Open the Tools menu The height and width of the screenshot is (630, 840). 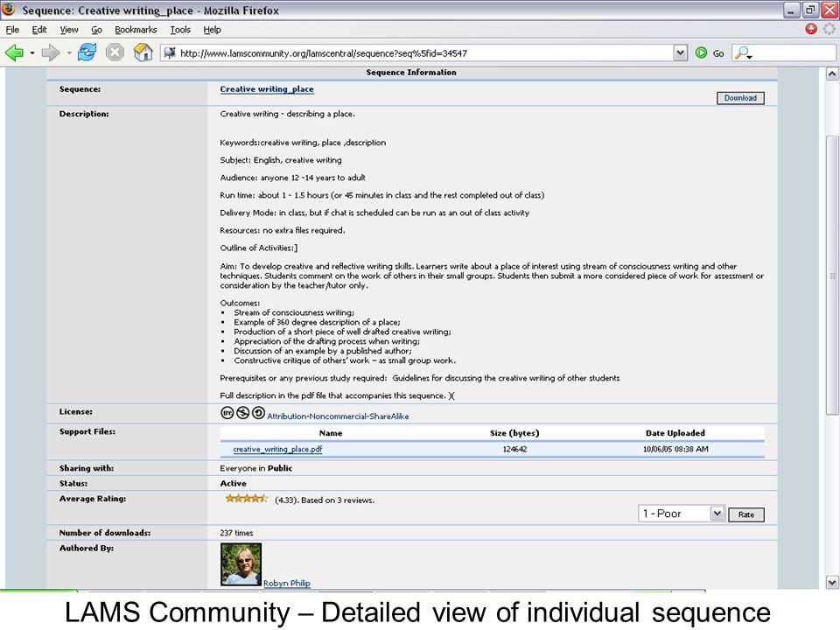(180, 30)
